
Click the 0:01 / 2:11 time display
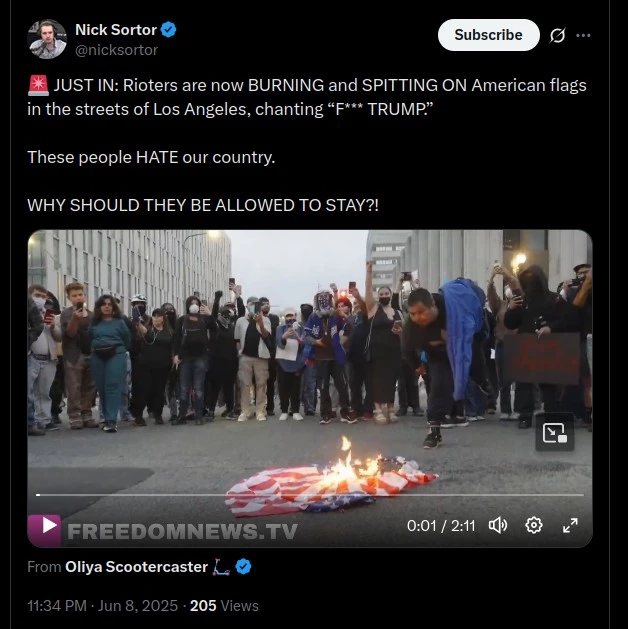(x=441, y=526)
